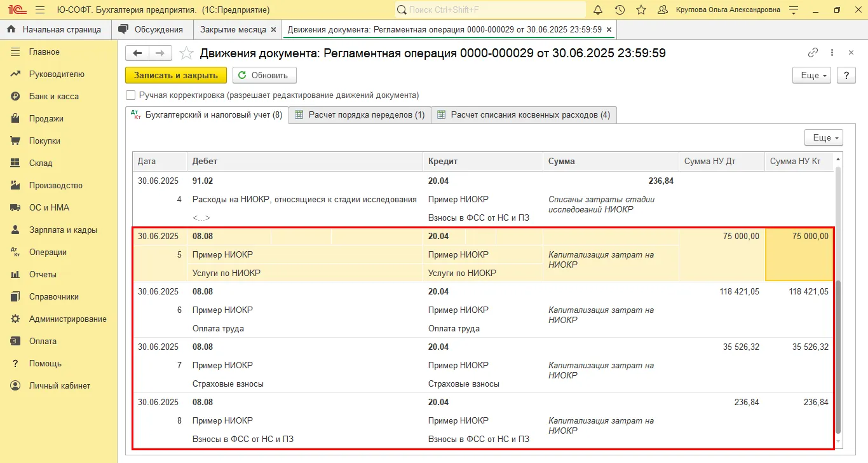Close the document movements form
Screen dimensions: 868x463
tap(851, 53)
